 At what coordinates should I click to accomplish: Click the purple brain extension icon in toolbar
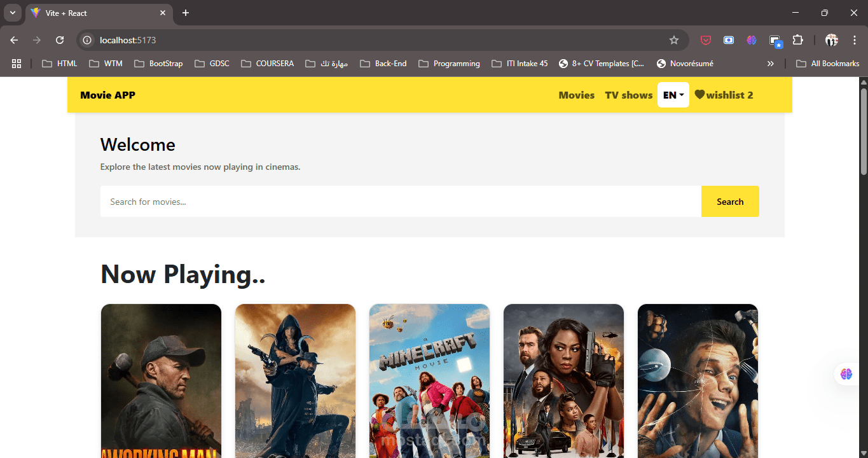(752, 40)
